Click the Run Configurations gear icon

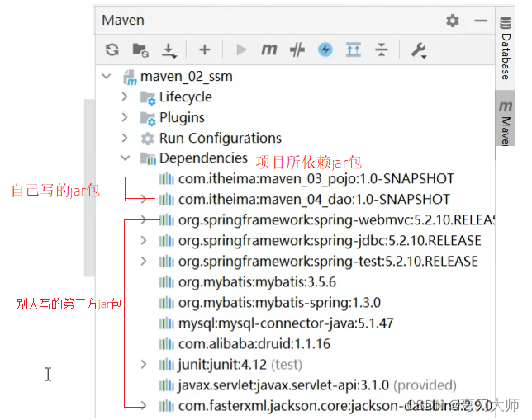(x=147, y=139)
